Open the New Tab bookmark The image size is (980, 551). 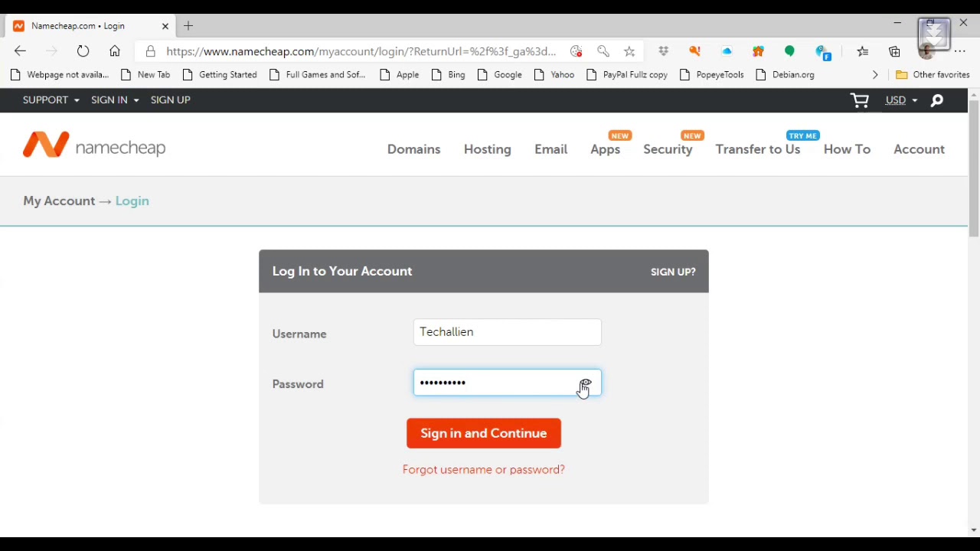click(146, 75)
